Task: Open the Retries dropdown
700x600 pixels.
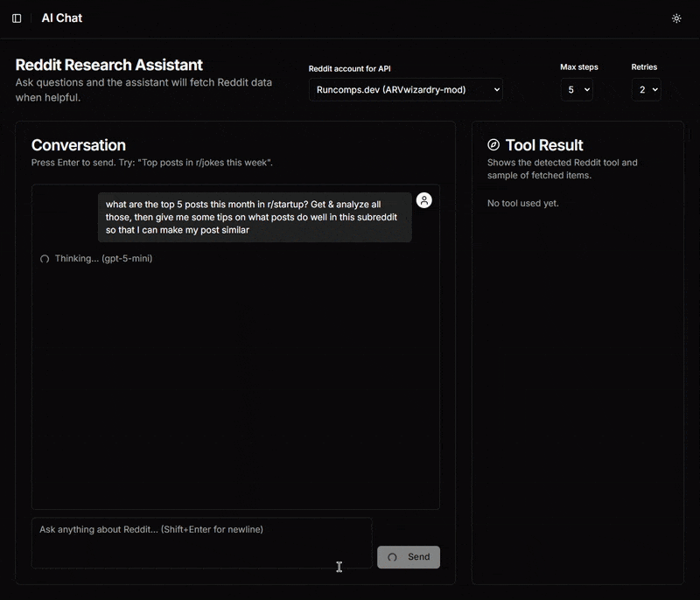Action: pyautogui.click(x=646, y=89)
